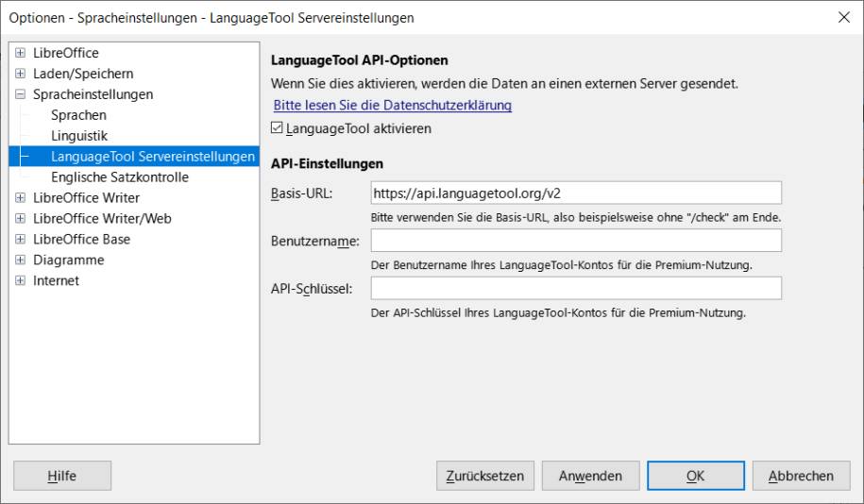Confirm with the OK button
Viewport: 864px width, 504px height.
tap(695, 476)
